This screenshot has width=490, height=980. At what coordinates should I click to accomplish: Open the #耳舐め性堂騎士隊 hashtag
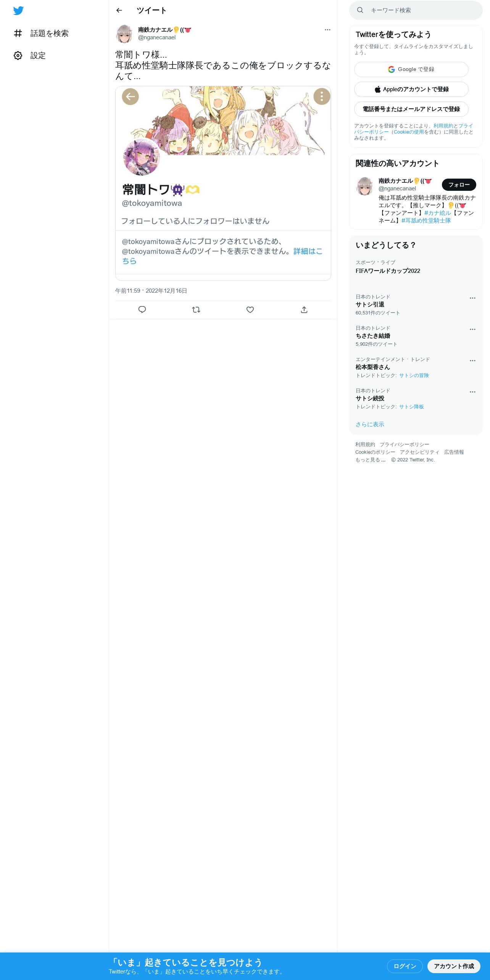point(426,221)
